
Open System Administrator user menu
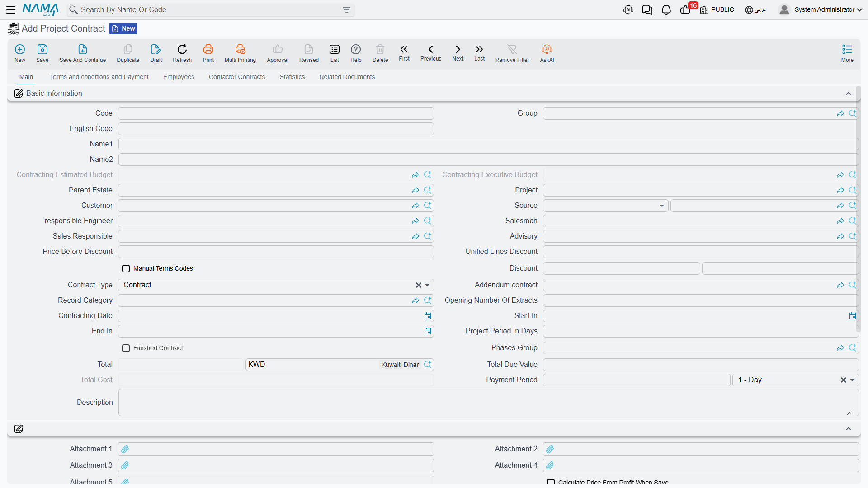[820, 10]
